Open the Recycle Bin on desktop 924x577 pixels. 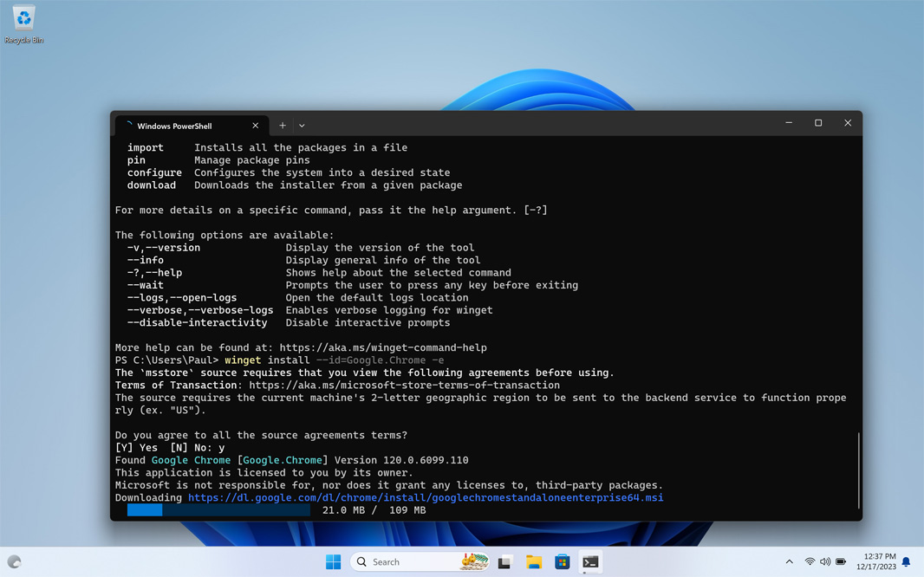pos(23,23)
